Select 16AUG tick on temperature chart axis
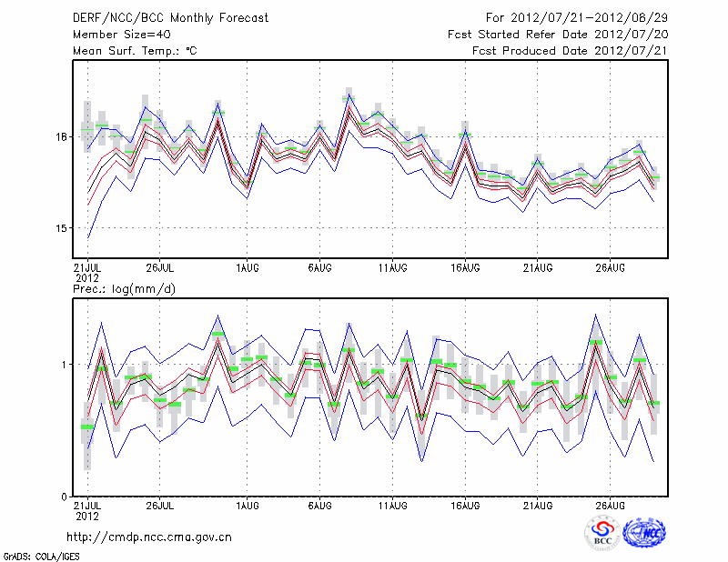The width and height of the screenshot is (728, 562). tap(465, 267)
